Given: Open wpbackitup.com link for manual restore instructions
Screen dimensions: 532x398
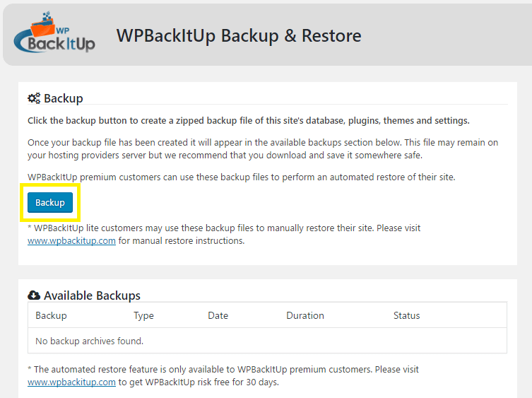Looking at the screenshot, I should click(71, 241).
